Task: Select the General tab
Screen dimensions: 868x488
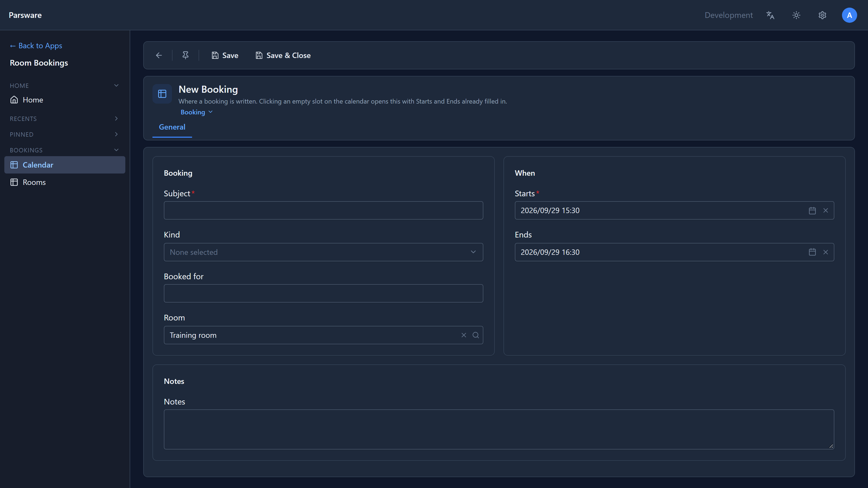Action: coord(172,127)
